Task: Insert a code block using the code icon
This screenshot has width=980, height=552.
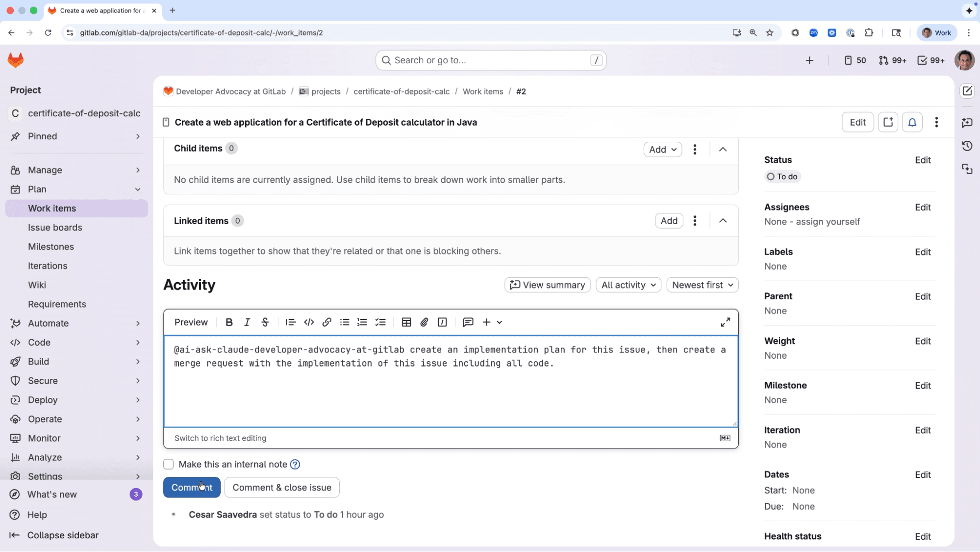Action: [x=308, y=322]
